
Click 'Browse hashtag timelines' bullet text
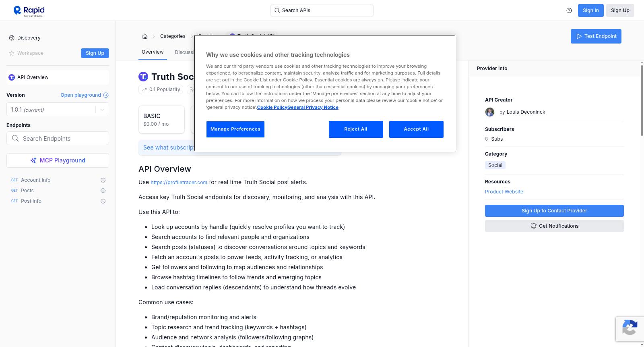pyautogui.click(x=236, y=277)
